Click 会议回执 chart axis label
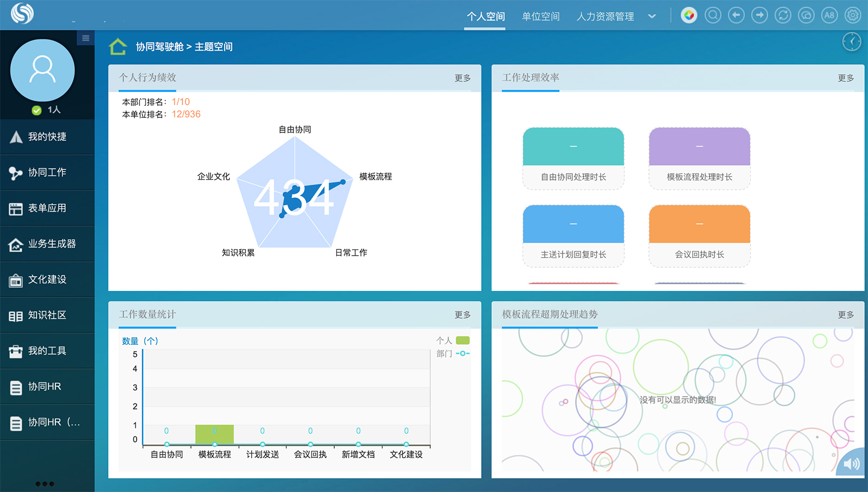 point(310,455)
